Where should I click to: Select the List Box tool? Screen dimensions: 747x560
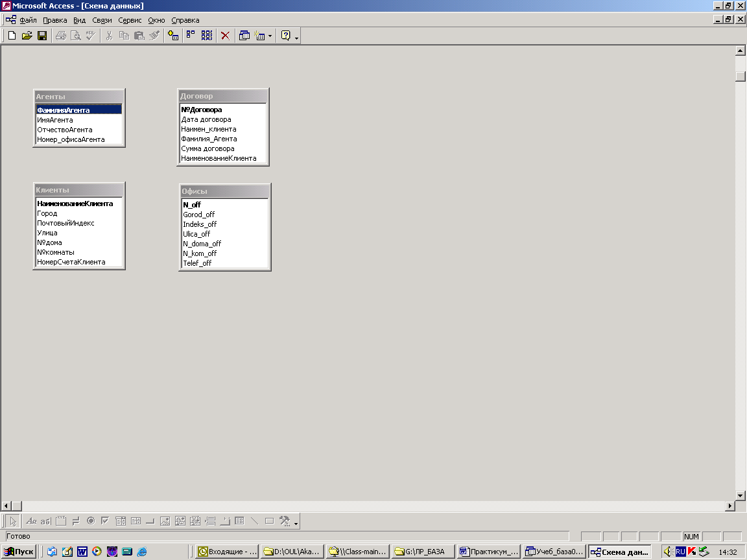(136, 521)
